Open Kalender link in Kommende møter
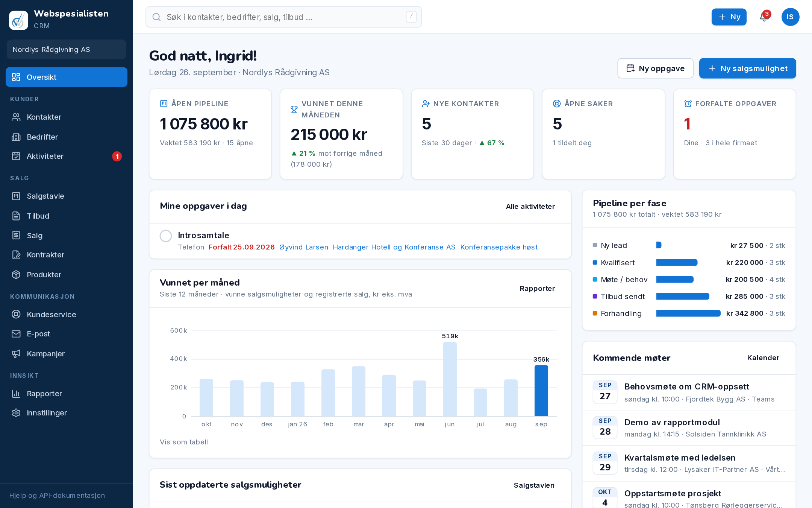Viewport: 812px width, 508px height. point(763,358)
